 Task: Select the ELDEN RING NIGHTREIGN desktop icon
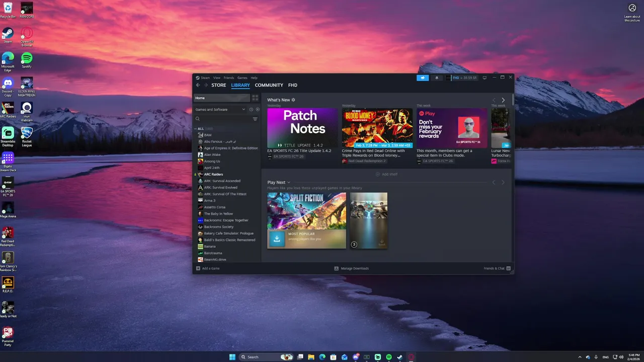coord(27,87)
